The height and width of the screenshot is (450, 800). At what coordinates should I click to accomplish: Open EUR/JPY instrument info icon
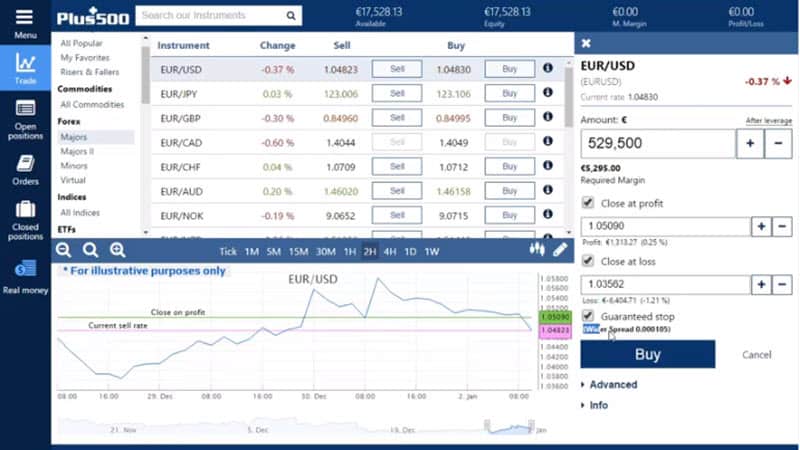point(547,92)
